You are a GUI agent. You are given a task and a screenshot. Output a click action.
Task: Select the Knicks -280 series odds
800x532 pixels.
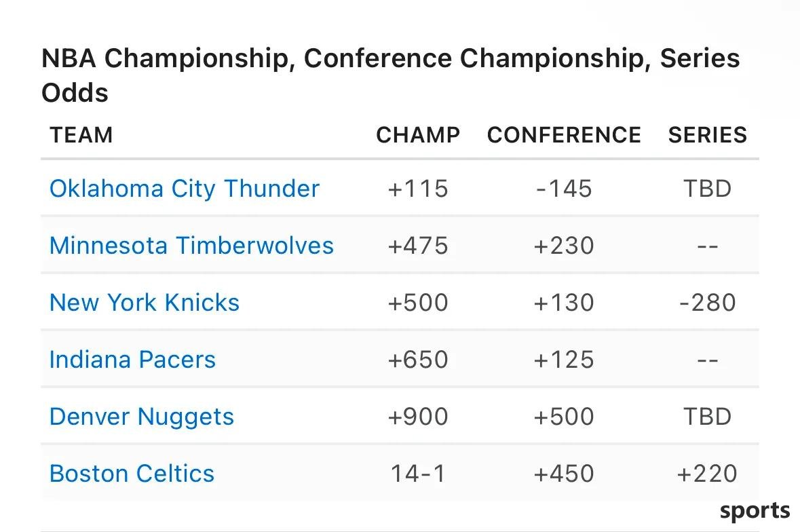[708, 303]
